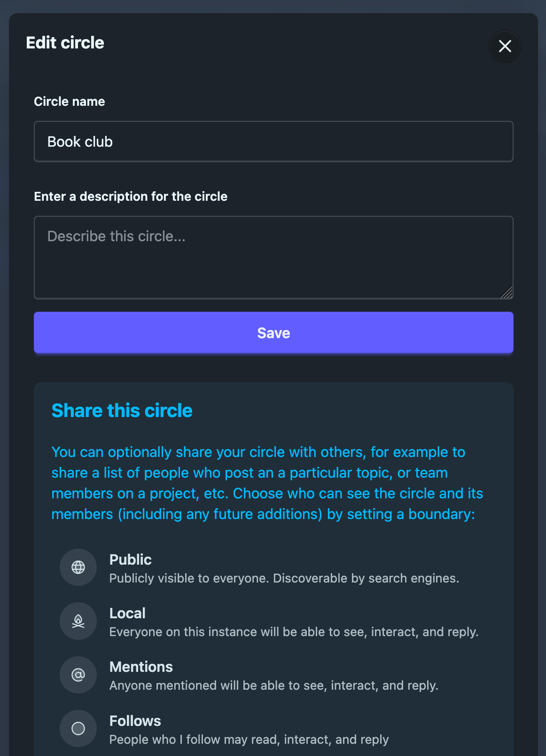
Task: Select the Book club name text
Action: 79,141
